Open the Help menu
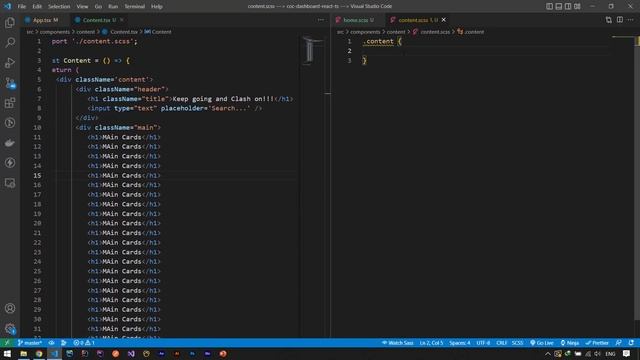 157,7
